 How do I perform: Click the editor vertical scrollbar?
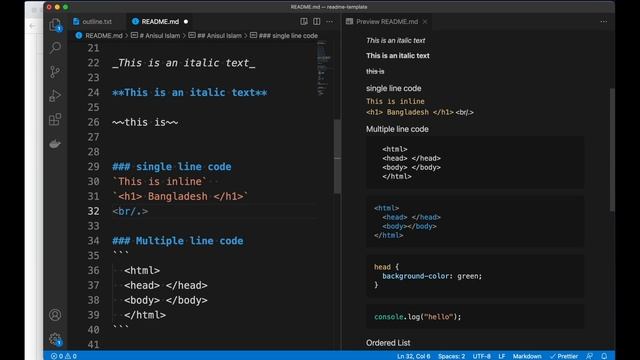[x=337, y=156]
